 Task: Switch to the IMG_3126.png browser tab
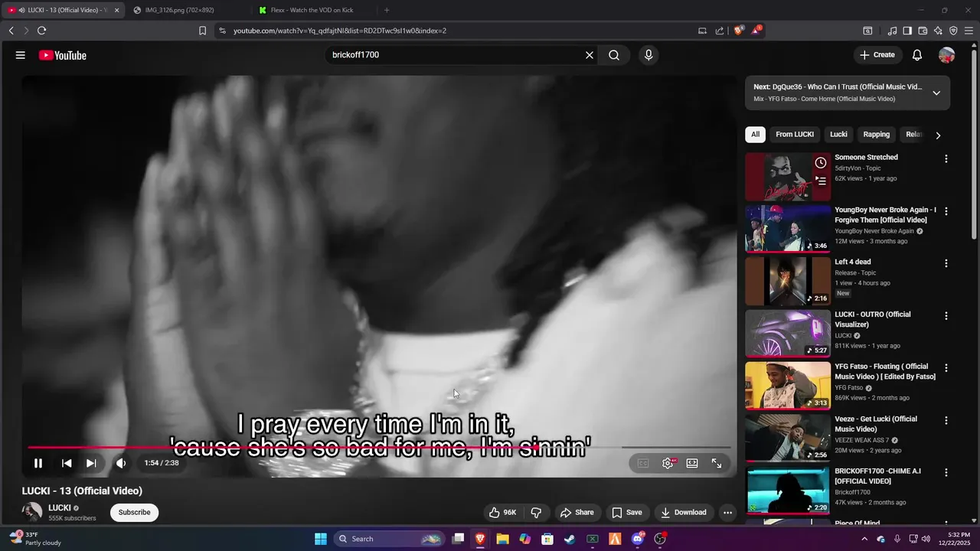click(x=188, y=10)
